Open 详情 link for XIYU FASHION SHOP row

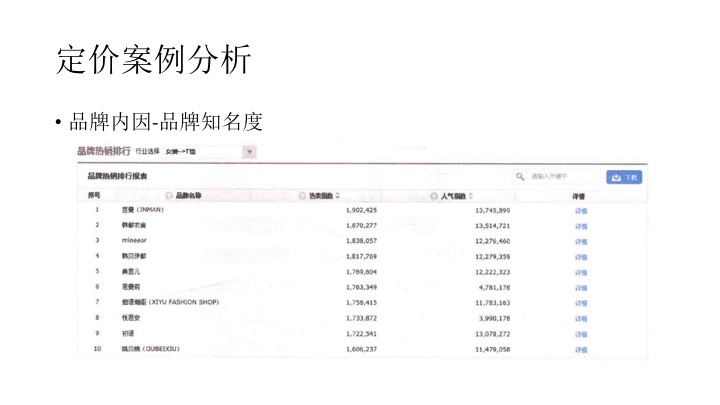[x=581, y=304]
